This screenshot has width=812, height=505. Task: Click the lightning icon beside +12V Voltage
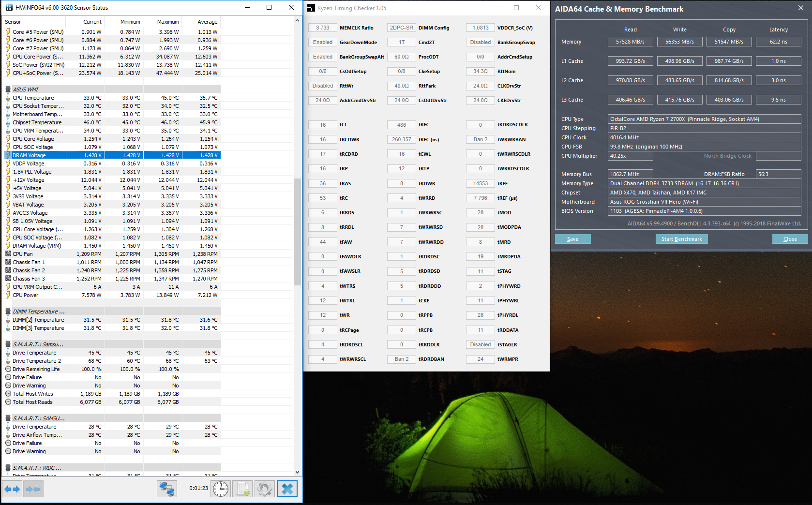(8, 180)
